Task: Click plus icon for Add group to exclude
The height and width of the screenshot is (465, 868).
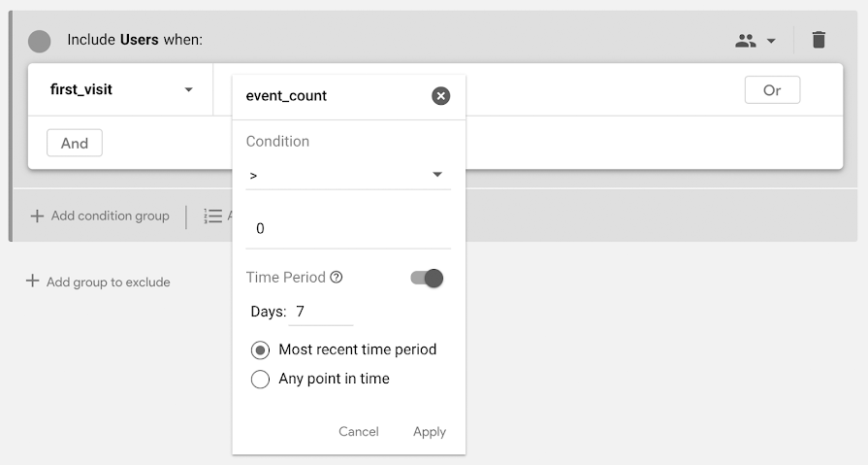Action: (33, 281)
